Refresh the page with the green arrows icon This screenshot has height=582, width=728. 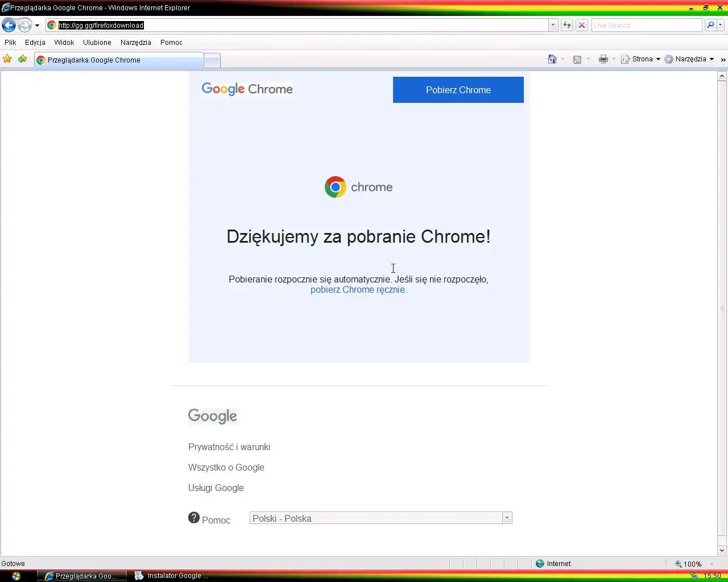[567, 25]
